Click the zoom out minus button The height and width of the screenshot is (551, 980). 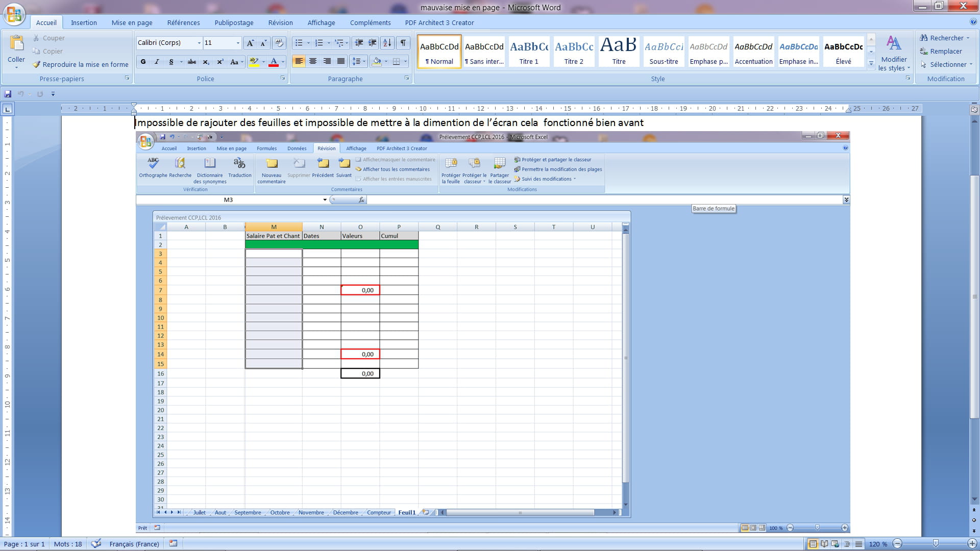point(898,544)
